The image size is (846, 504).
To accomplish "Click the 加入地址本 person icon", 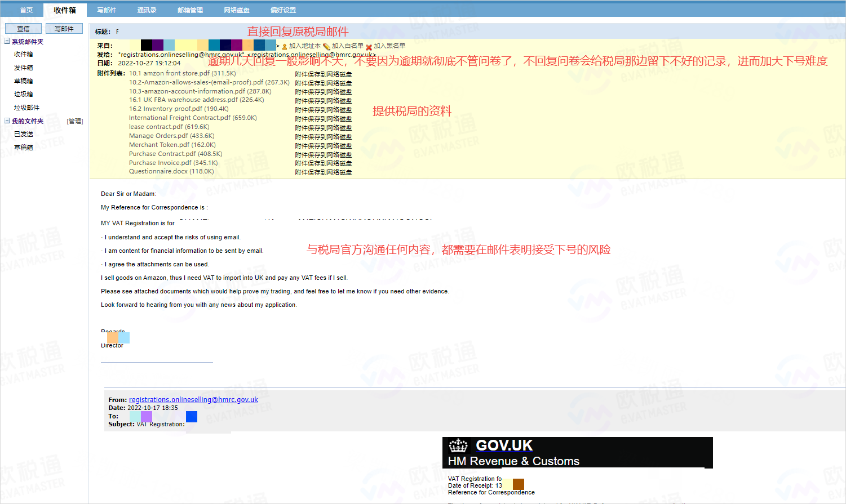I will (285, 46).
